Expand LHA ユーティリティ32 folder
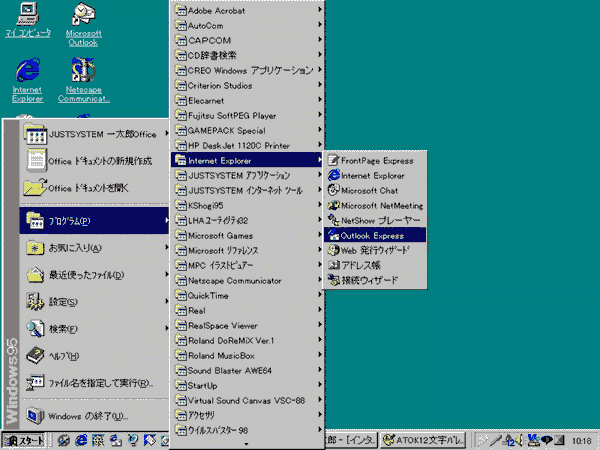Viewport: 600px width, 450px height. 247,220
